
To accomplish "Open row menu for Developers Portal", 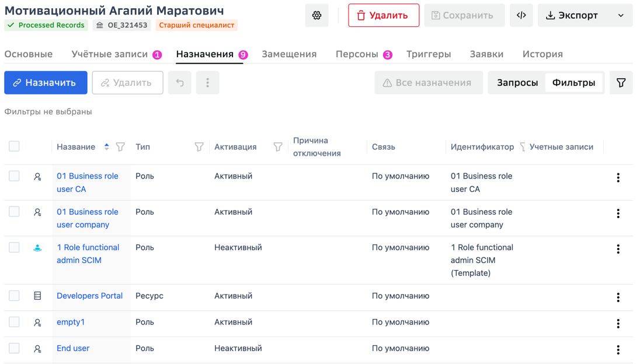I will [618, 297].
